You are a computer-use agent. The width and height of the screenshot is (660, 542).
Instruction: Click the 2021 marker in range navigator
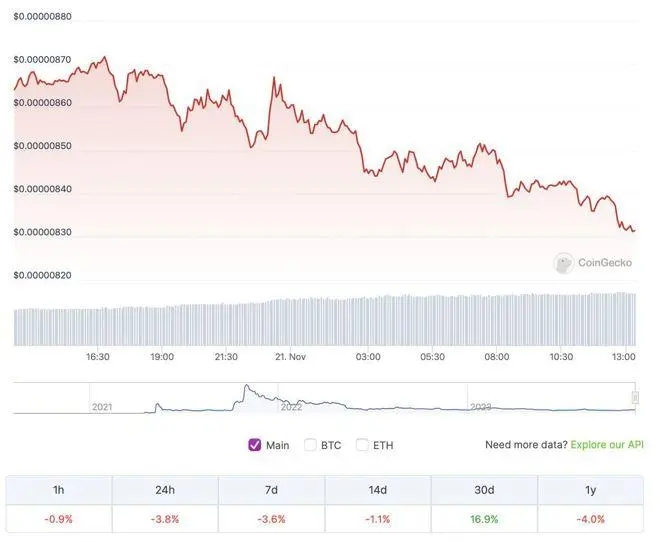[x=102, y=407]
